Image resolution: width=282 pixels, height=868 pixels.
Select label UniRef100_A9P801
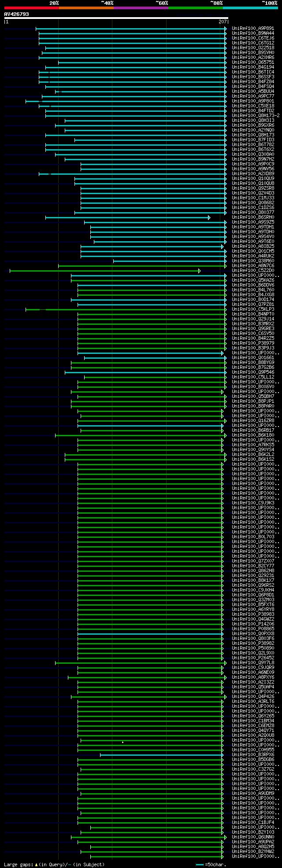(x=253, y=101)
